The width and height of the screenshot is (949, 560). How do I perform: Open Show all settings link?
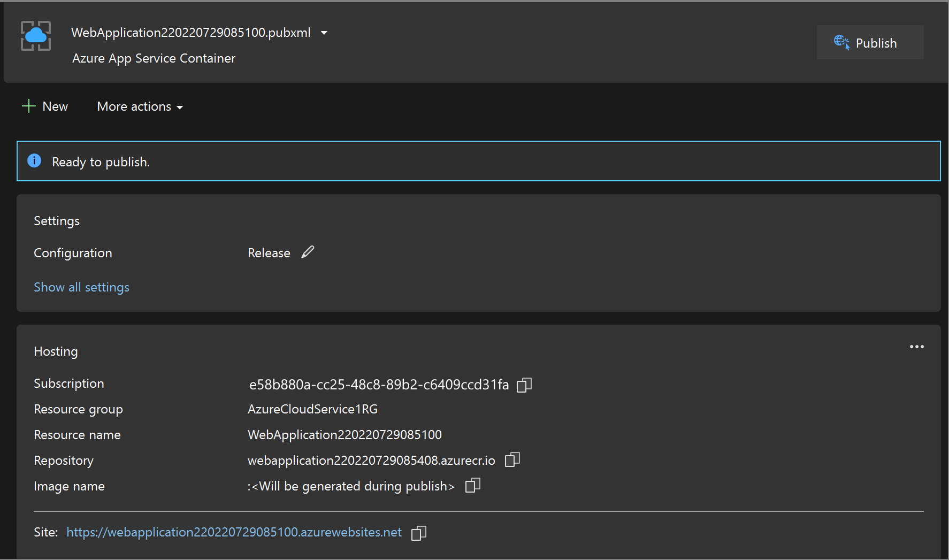[x=81, y=287]
